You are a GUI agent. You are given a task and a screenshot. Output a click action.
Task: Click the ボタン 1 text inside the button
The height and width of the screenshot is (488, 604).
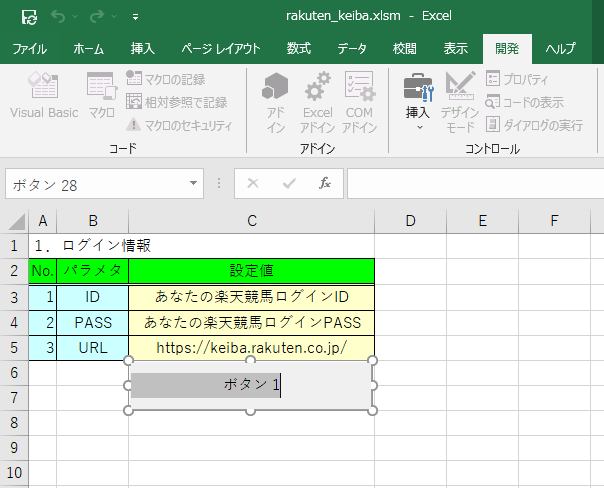[252, 384]
